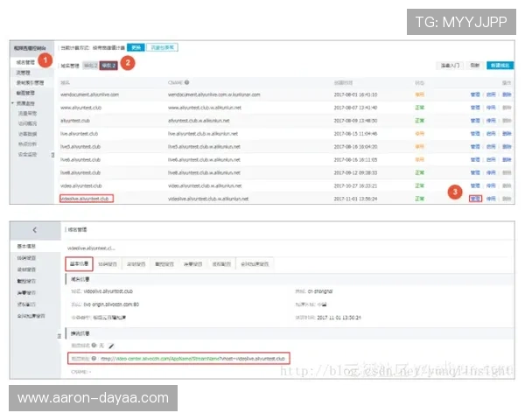525x420 pixels.
Task: Select domain cell live5.aliyuntest.club
Action: pos(80,147)
